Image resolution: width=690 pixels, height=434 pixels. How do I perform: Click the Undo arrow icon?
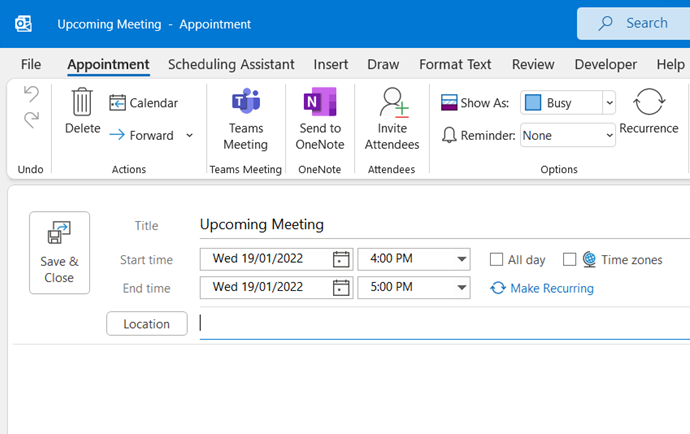31,94
